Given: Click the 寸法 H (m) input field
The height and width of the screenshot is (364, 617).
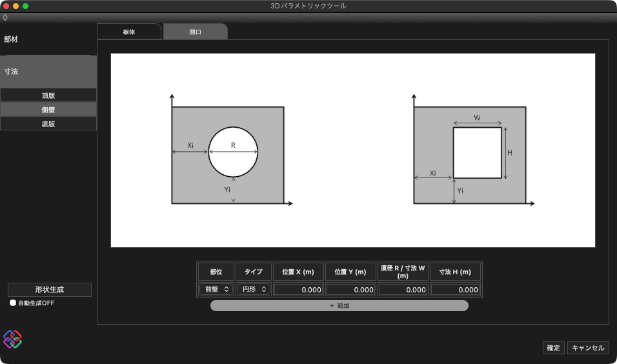Looking at the screenshot, I should click(x=455, y=290).
